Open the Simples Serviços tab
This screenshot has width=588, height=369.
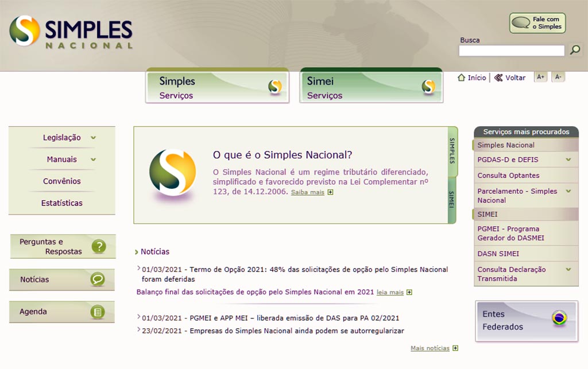click(x=217, y=86)
